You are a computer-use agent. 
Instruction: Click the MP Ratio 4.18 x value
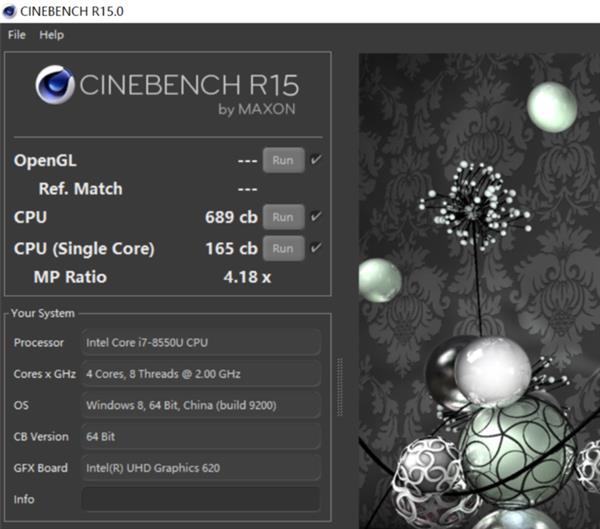click(246, 277)
